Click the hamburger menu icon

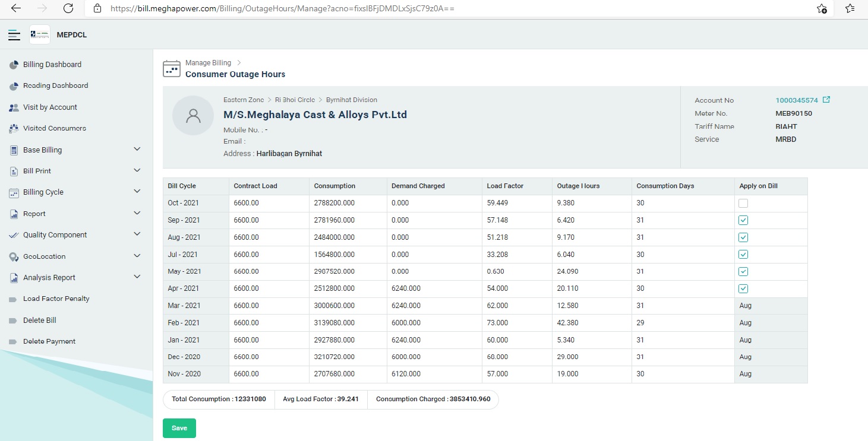14,35
